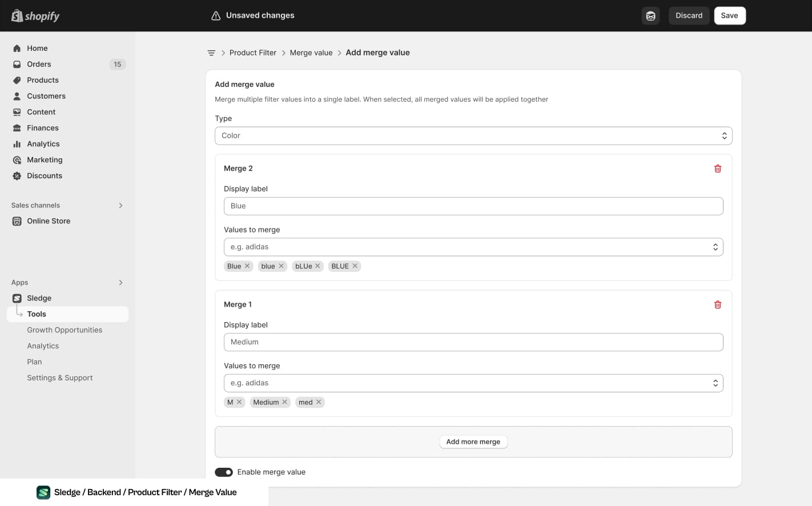Click the Sledge app icon in sidebar
Screen dimensions: 812x506
click(17, 298)
